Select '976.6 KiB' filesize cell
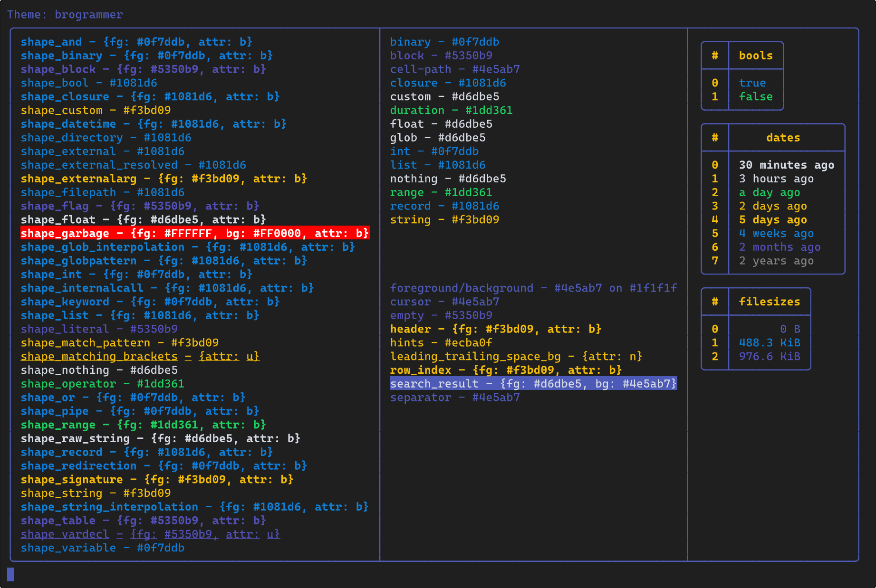 point(770,357)
